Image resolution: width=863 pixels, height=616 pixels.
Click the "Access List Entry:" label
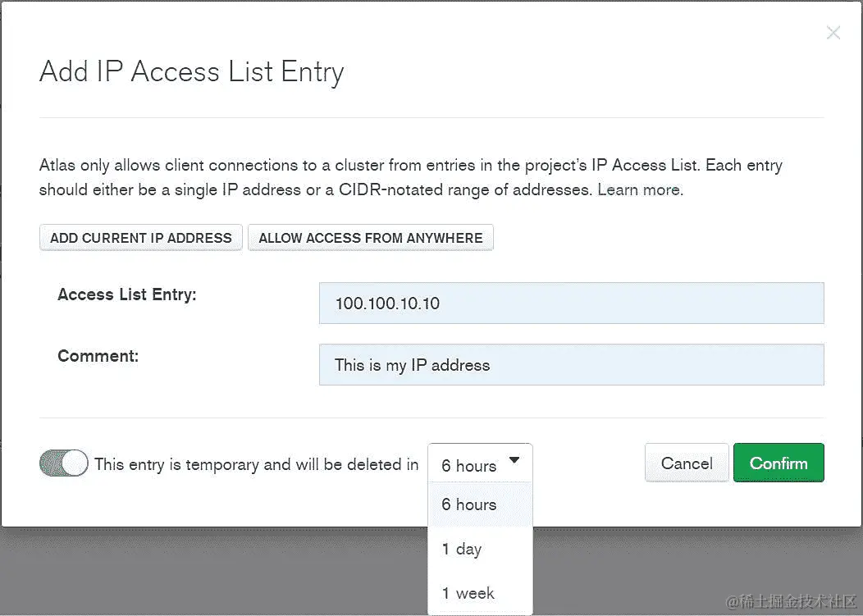[x=127, y=294]
